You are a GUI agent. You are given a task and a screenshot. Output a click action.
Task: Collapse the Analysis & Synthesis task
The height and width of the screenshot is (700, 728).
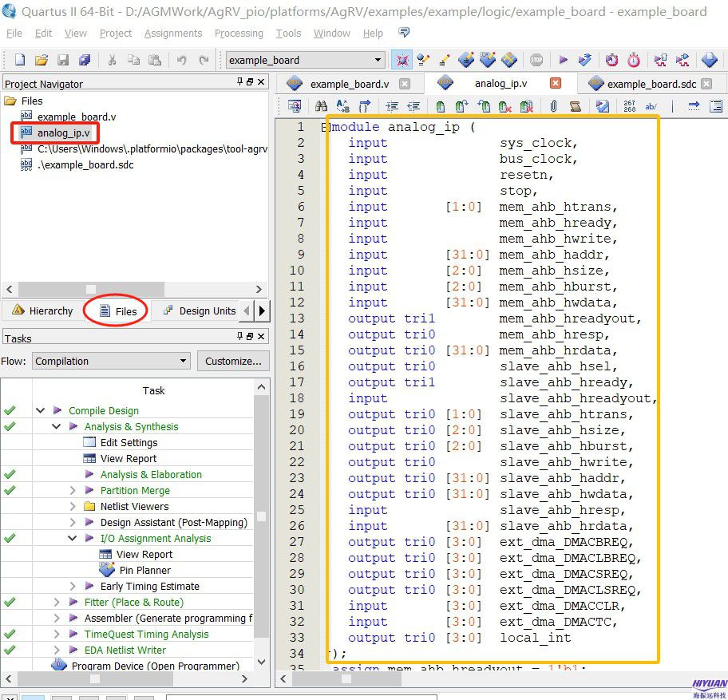(57, 426)
